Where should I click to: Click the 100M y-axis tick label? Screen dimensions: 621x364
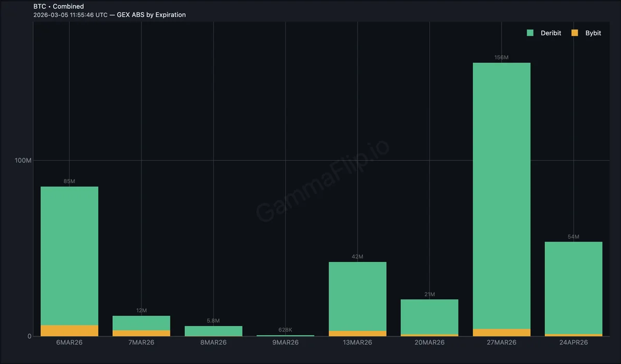[x=23, y=161]
